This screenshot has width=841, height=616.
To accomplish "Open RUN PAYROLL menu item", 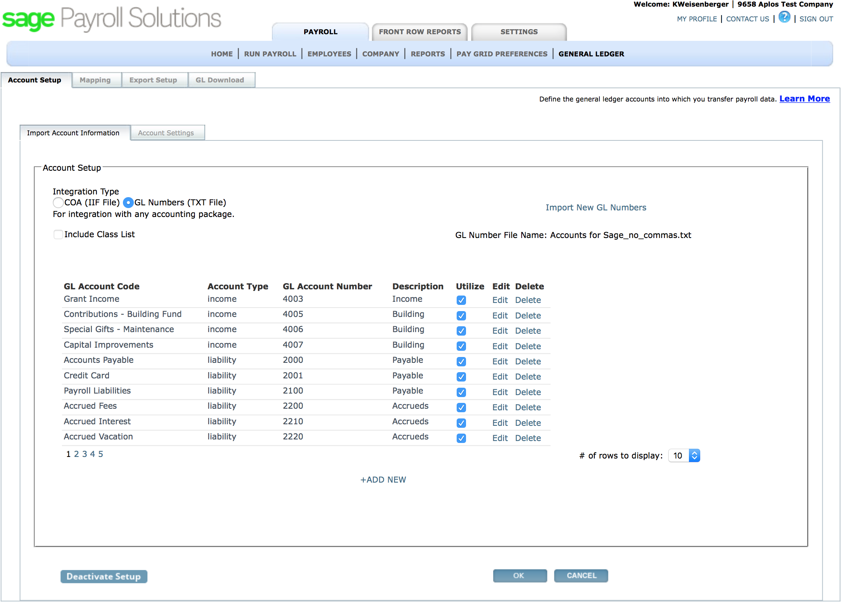I will 270,54.
